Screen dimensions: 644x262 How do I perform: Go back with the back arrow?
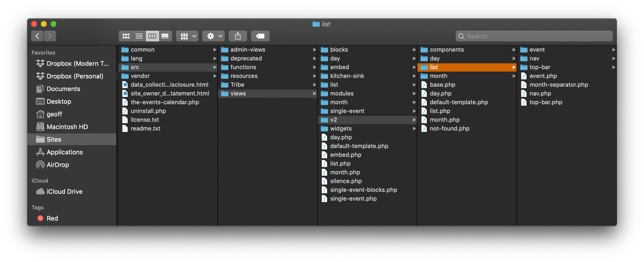tap(37, 36)
